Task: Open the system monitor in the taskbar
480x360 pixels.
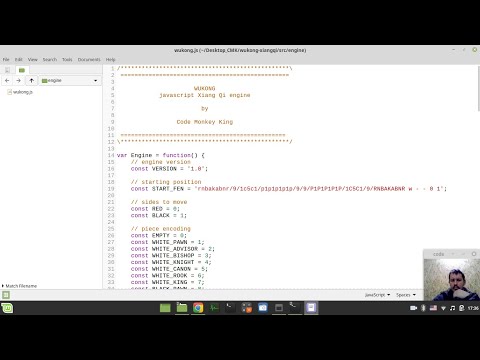Action: point(214,308)
